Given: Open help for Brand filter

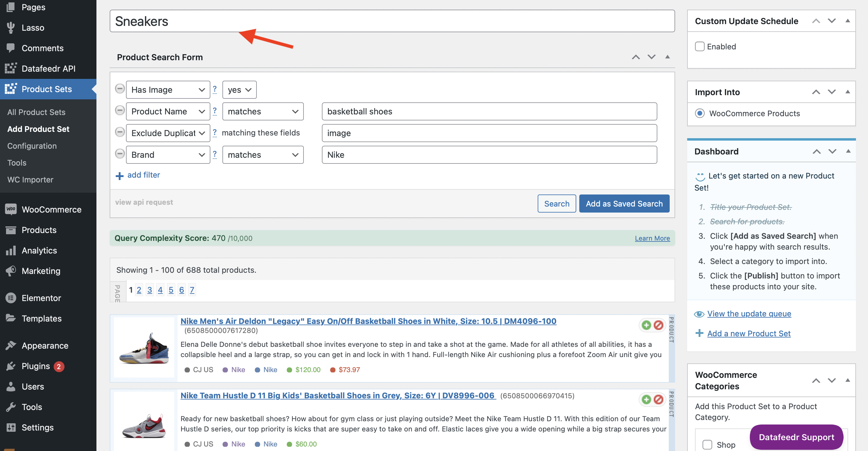Looking at the screenshot, I should point(215,154).
